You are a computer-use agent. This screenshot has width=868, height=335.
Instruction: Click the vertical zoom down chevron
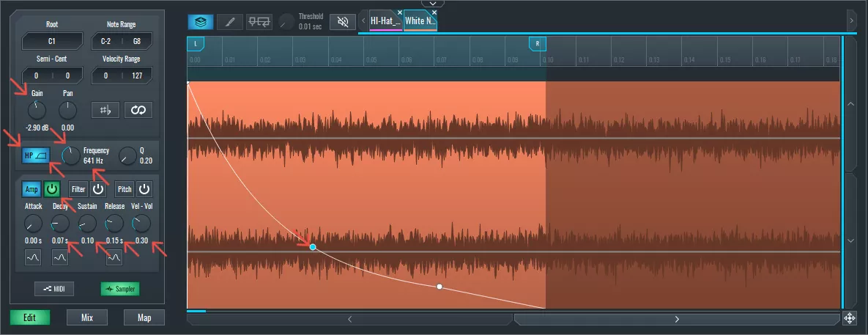(851, 241)
